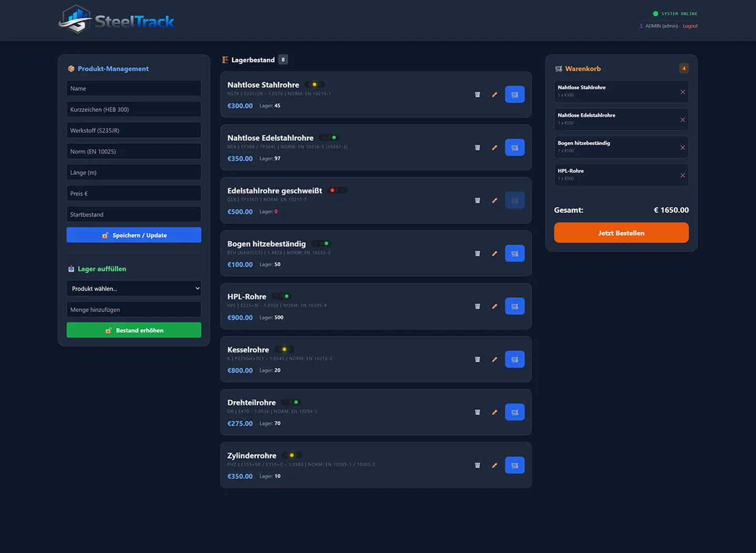Click the SteelTrack logo
756x553 pixels.
[x=116, y=20]
